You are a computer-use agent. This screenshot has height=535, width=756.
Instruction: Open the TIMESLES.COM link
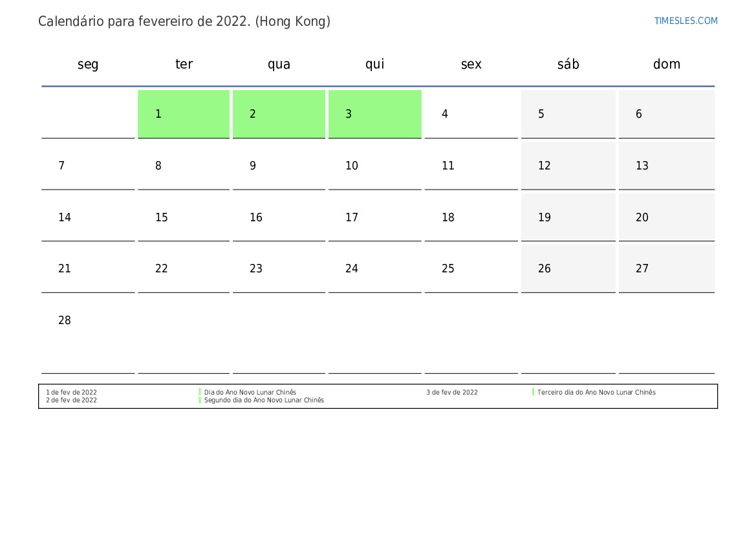coord(686,21)
